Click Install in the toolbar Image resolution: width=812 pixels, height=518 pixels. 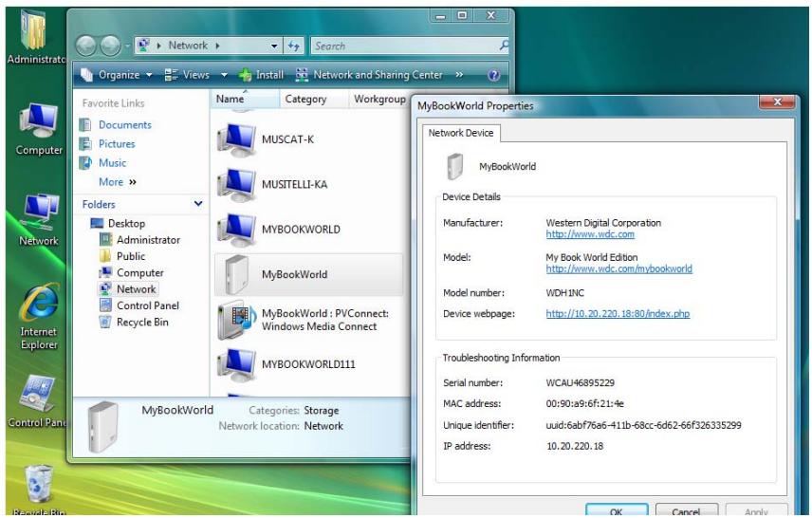click(262, 75)
